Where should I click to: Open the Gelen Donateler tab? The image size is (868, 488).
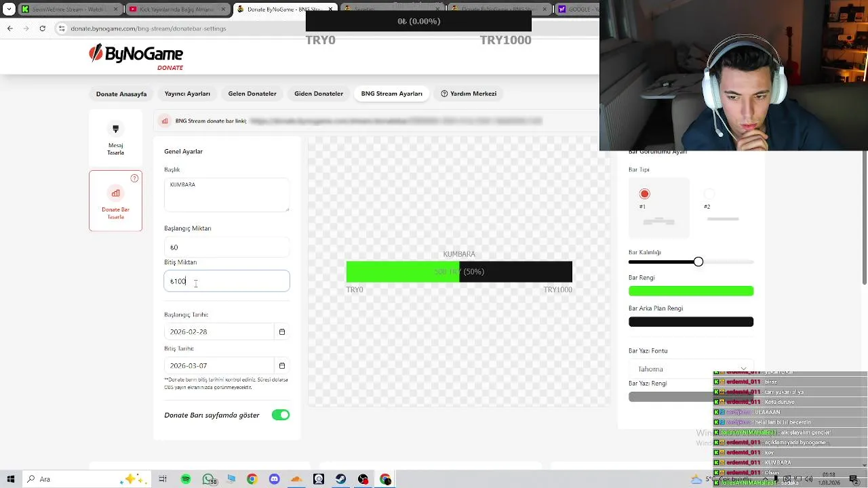pos(252,94)
